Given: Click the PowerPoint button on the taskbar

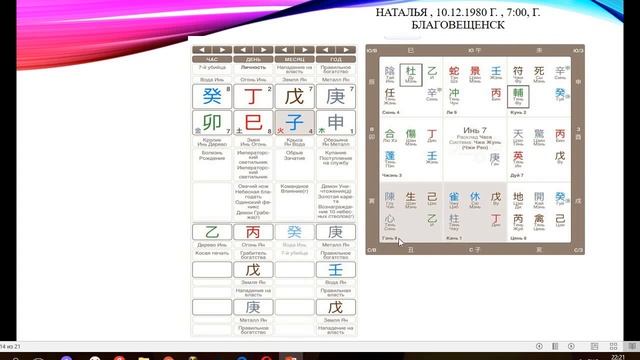Looking at the screenshot, I should tap(291, 357).
